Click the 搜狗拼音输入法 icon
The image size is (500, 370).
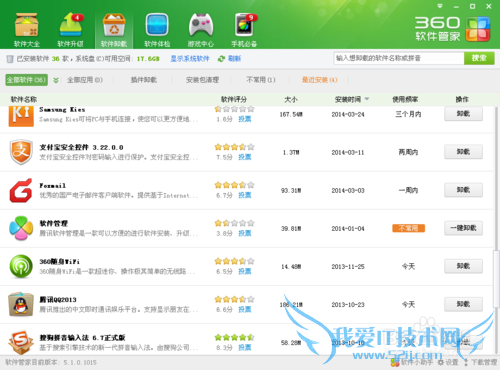point(21,342)
